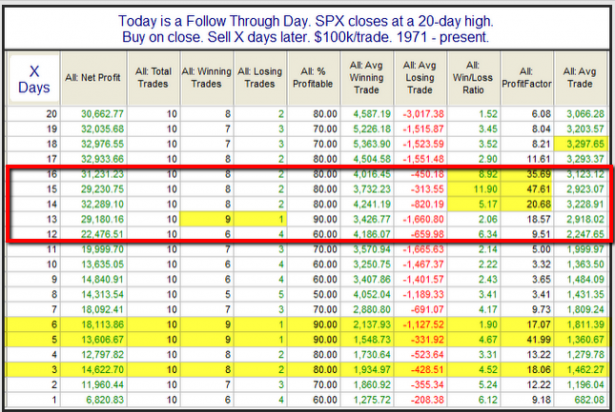This screenshot has width=615, height=412.
Task: Click the title text above the table
Action: 306,27
